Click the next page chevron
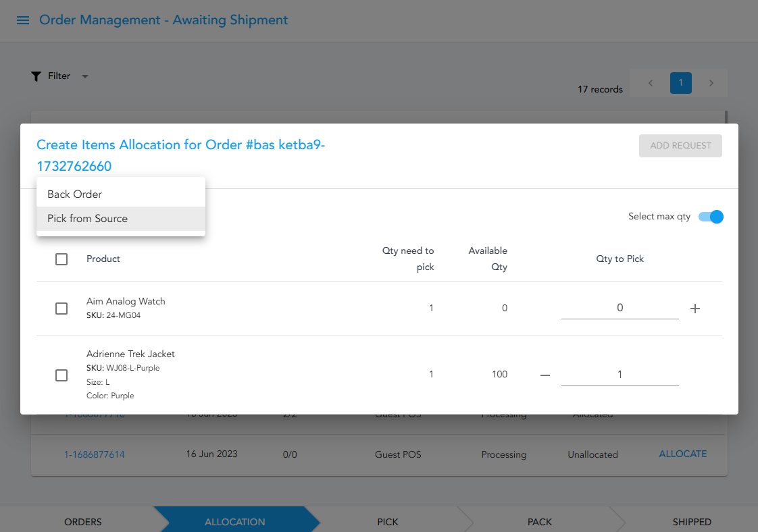 (x=711, y=82)
